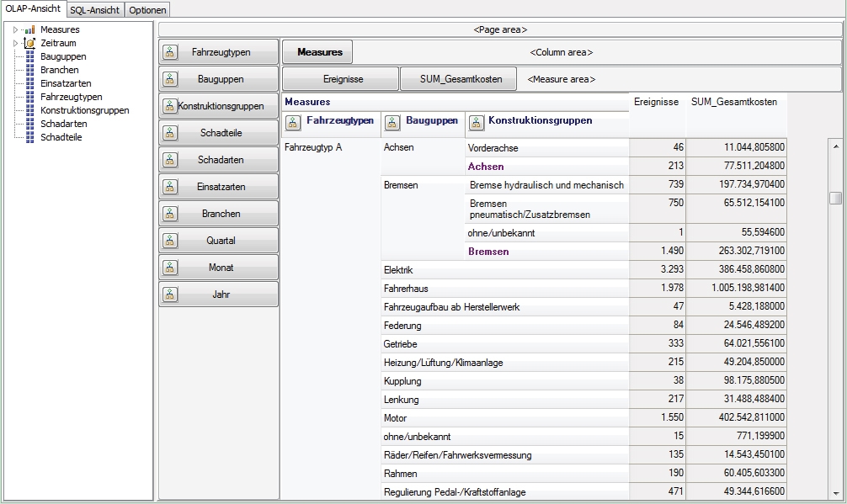The height and width of the screenshot is (504, 847).
Task: Click the Ereignisse measure button
Action: pos(341,79)
